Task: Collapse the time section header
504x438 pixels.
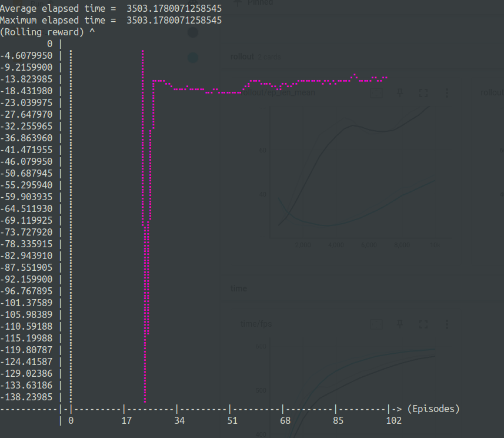Action: tap(239, 288)
